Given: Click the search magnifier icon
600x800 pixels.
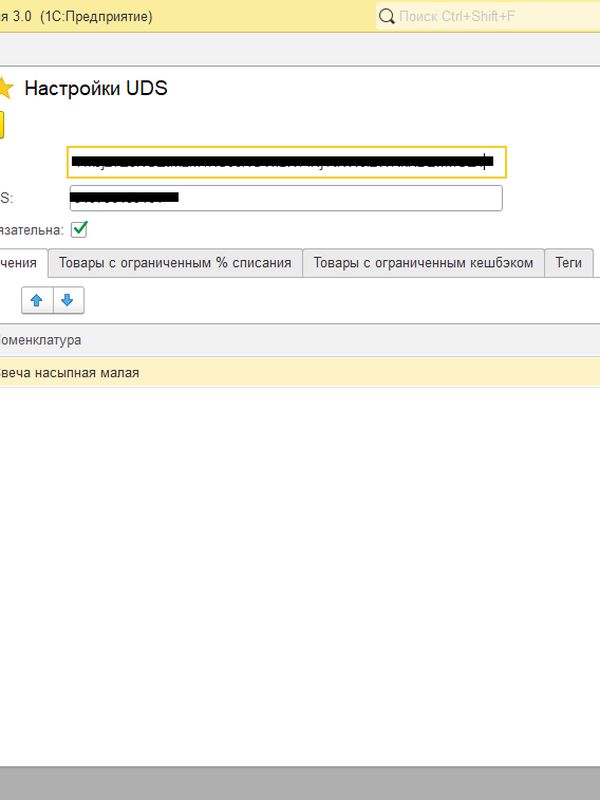Looking at the screenshot, I should click(x=386, y=16).
